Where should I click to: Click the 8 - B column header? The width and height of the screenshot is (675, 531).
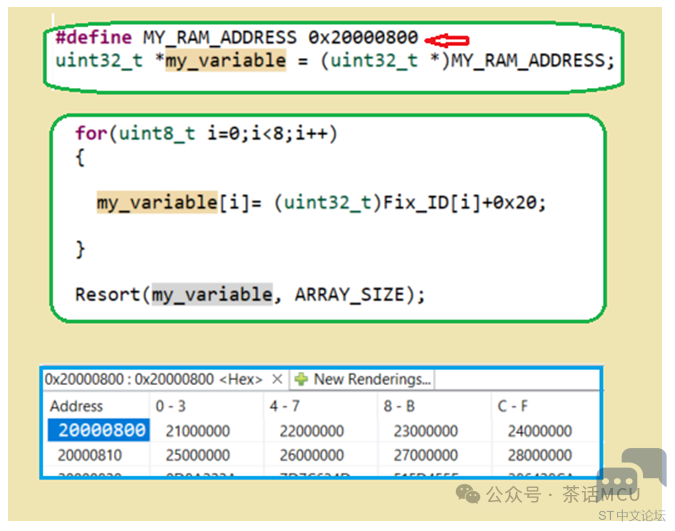point(399,406)
